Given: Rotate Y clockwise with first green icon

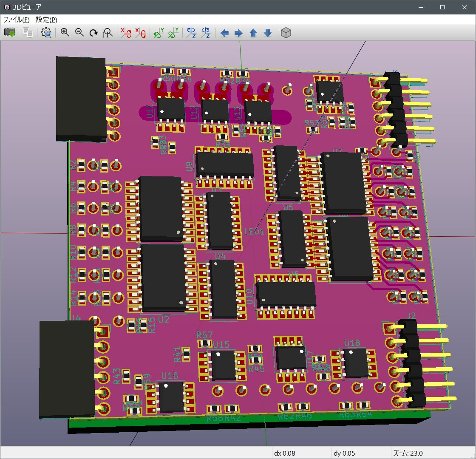Looking at the screenshot, I should click(x=159, y=33).
